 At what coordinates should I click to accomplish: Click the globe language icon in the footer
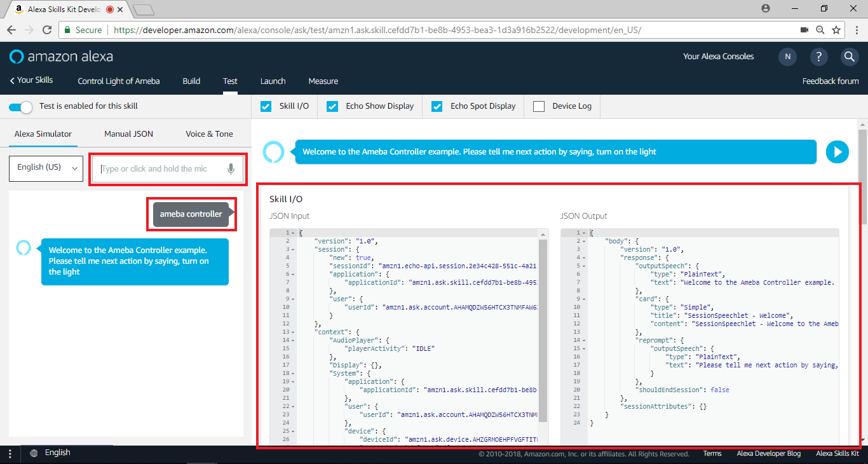34,453
